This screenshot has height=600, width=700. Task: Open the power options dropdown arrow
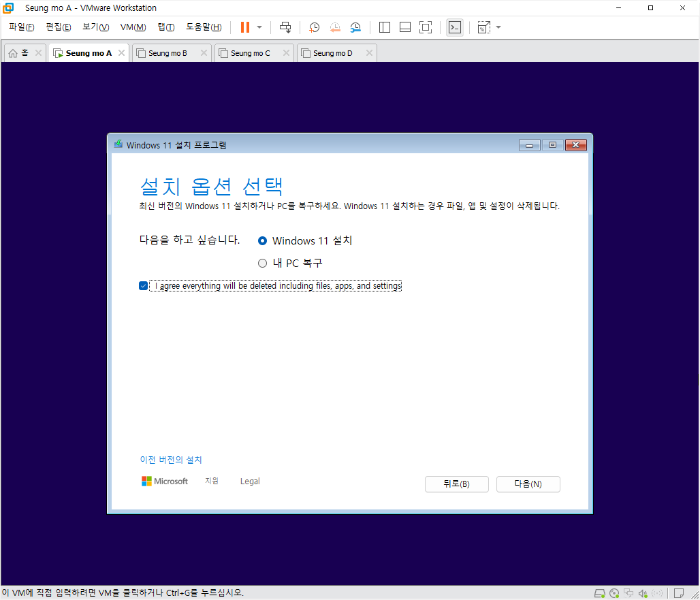pos(259,27)
